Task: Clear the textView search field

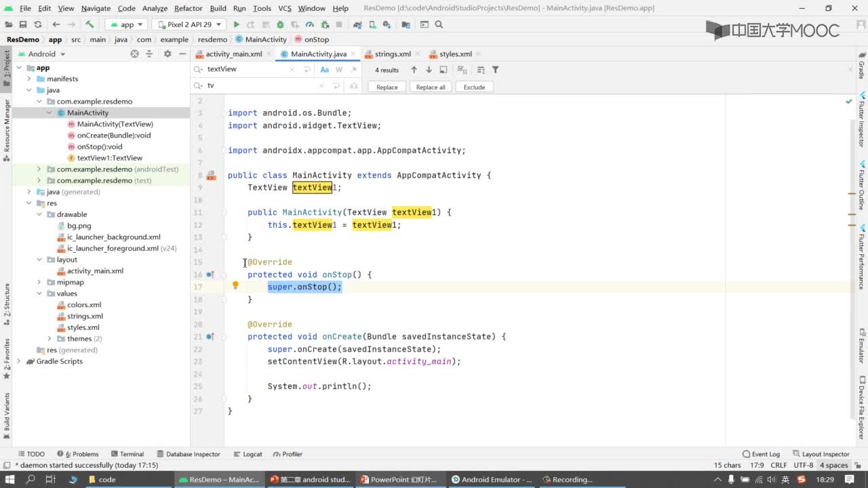Action: (292, 69)
